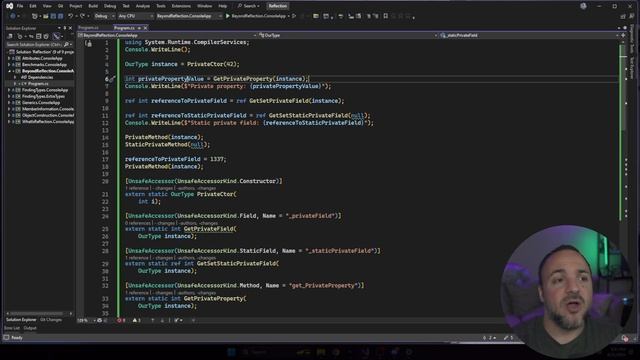This screenshot has width=640, height=360.
Task: Click the Save All toolbar icon
Action: coord(60,16)
